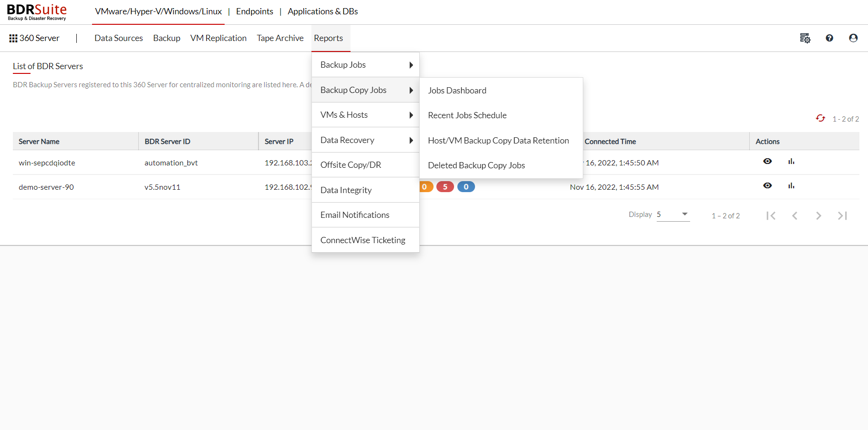The height and width of the screenshot is (430, 868).
Task: Expand the Backup Jobs submenu
Action: [x=365, y=65]
